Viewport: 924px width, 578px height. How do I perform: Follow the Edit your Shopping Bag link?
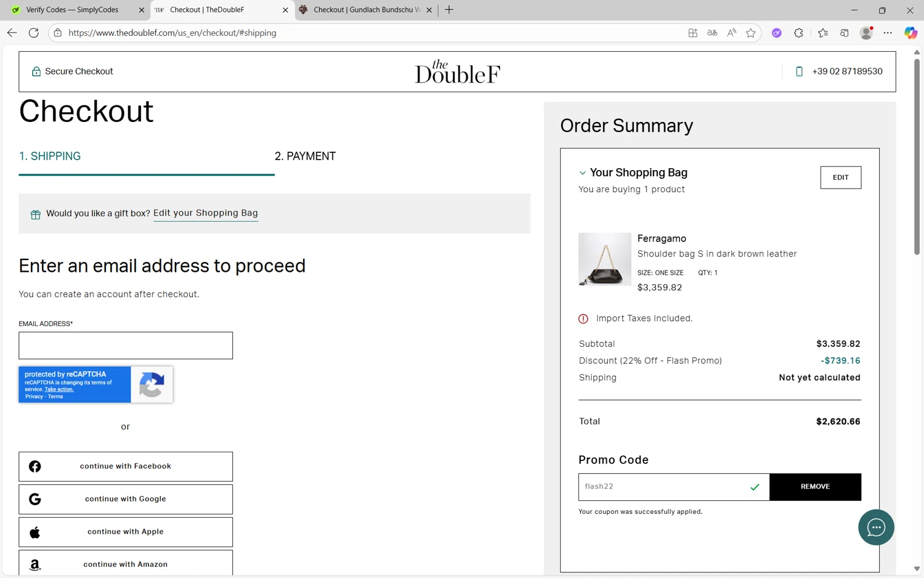[206, 213]
